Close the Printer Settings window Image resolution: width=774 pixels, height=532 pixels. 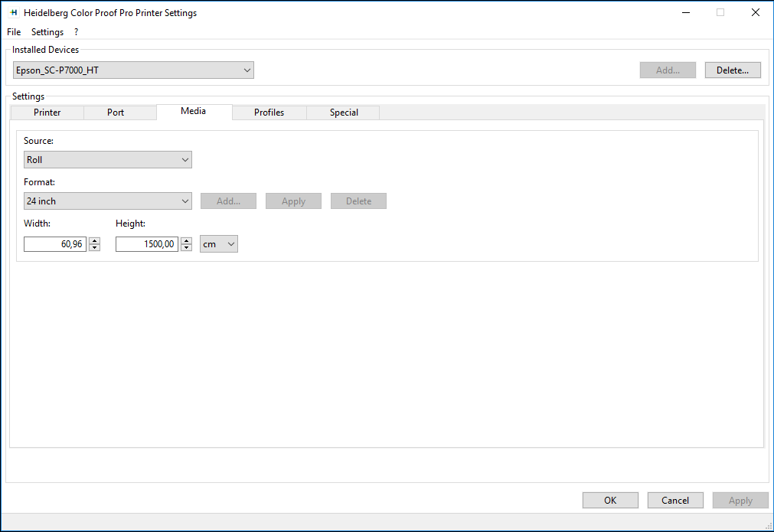pos(755,13)
